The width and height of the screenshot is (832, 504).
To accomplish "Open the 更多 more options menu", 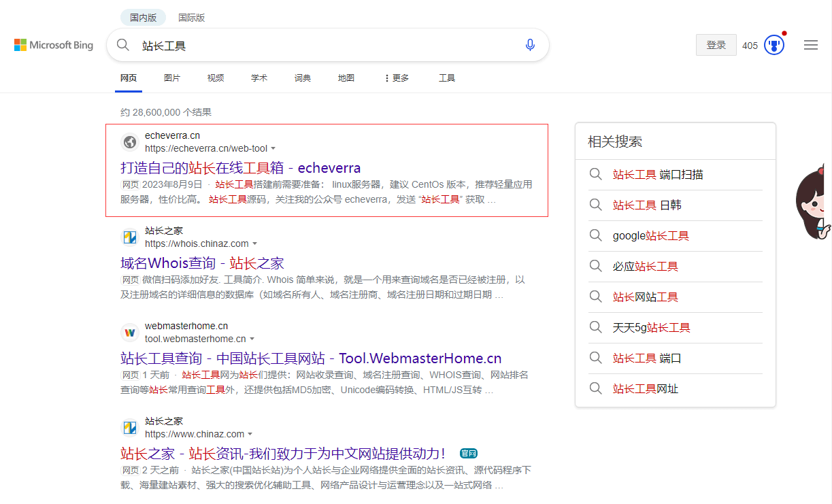I will point(397,78).
